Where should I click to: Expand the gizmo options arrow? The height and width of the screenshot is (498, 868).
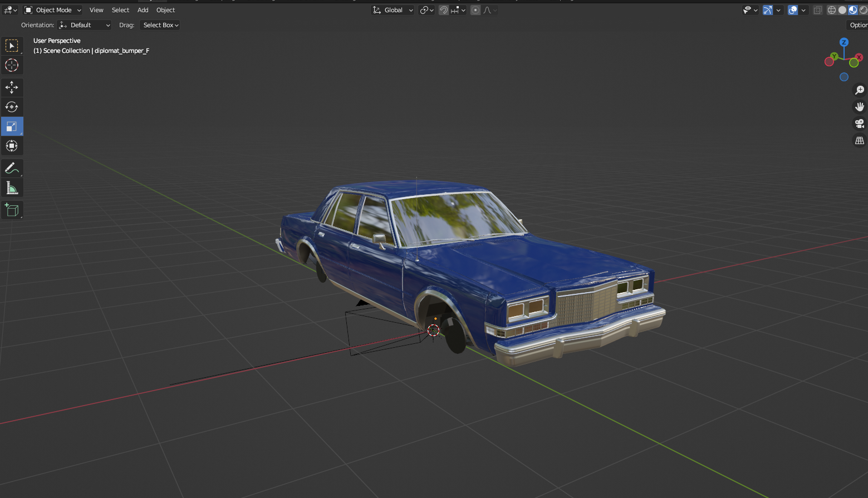[778, 10]
